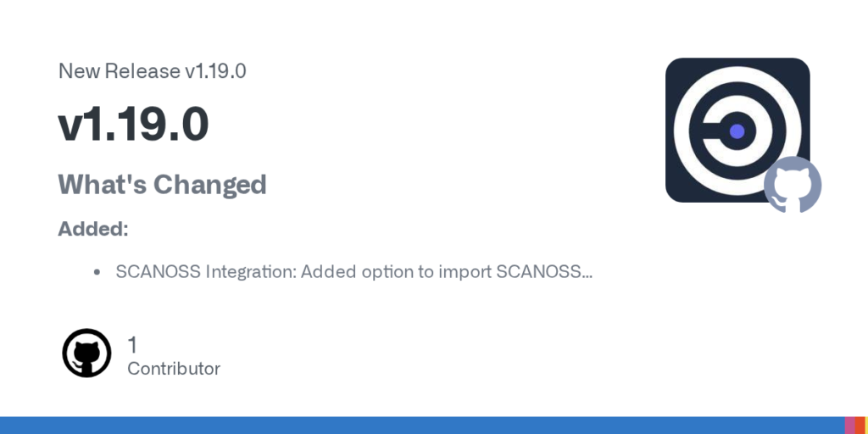Click the phrase "Added option to import"
This screenshot has width=868, height=434.
[395, 272]
